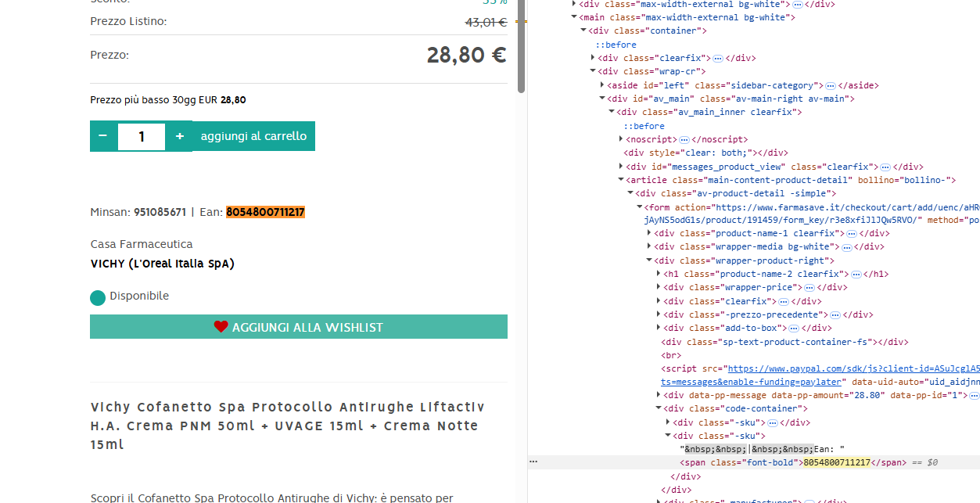Image resolution: width=980 pixels, height=503 pixels.
Task: Click the price 28,80 €
Action: [x=467, y=55]
